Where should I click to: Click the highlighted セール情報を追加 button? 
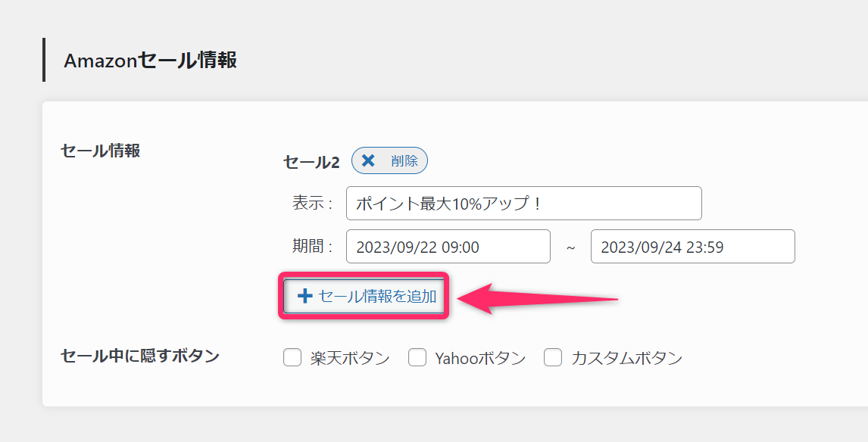click(364, 296)
